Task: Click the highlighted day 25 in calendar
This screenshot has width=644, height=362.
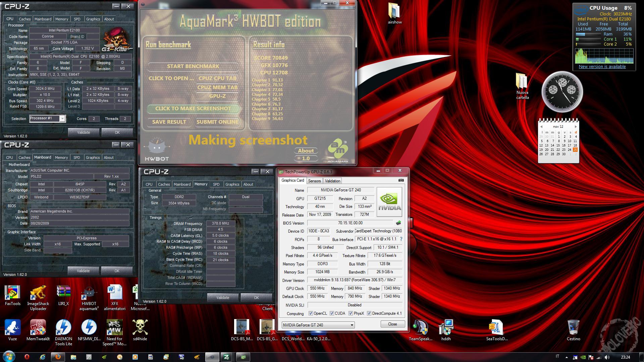Action: tap(575, 150)
